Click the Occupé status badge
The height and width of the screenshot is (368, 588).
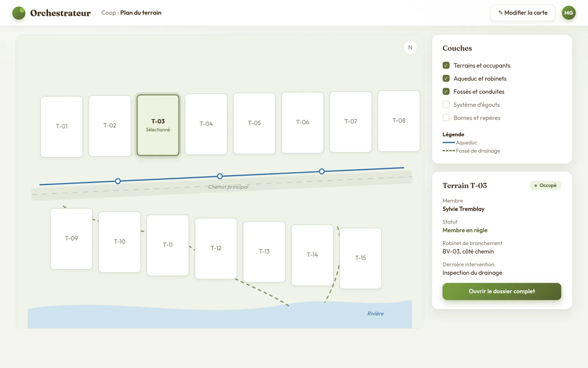pos(545,185)
